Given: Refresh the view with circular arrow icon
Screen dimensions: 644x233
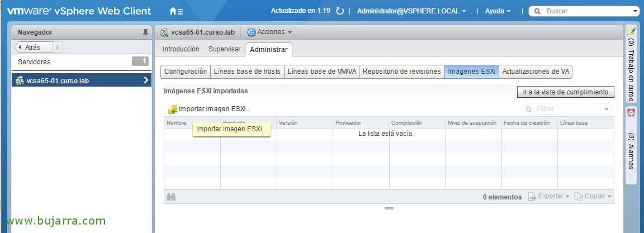Looking at the screenshot, I should 340,11.
